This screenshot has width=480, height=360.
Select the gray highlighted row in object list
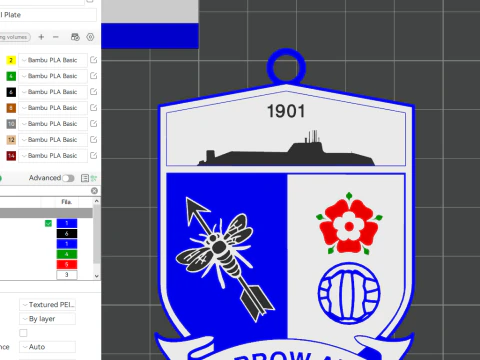click(x=46, y=213)
